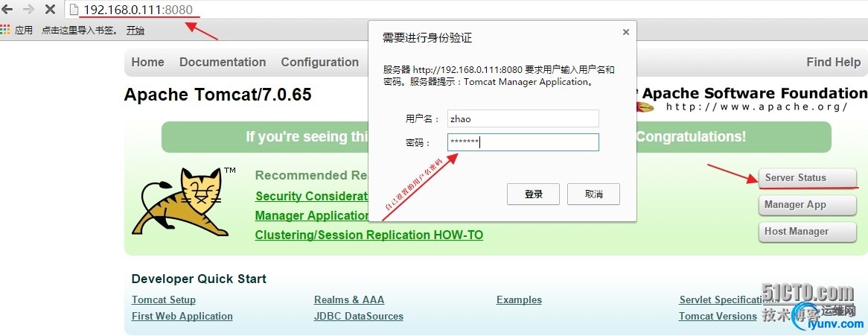Click the 需要进行身份验证 dialog title
Viewport: 868px width, 336px height.
coord(427,38)
